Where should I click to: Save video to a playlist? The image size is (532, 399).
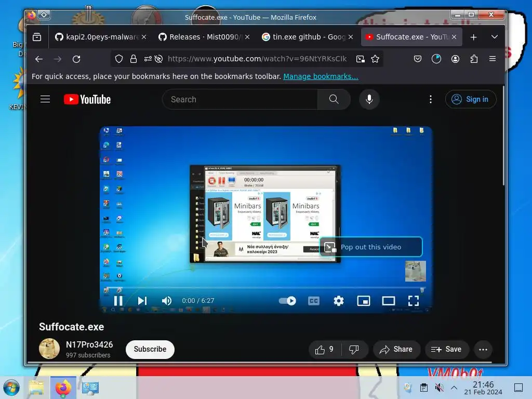point(446,350)
